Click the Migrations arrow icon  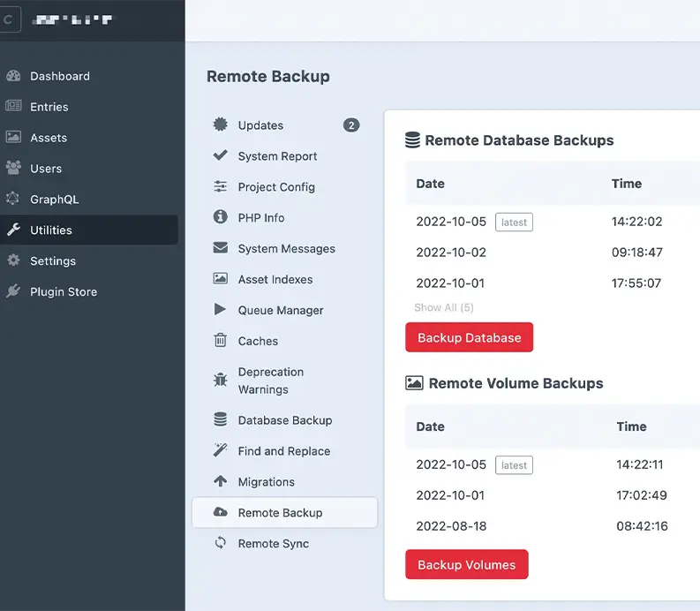tap(221, 482)
